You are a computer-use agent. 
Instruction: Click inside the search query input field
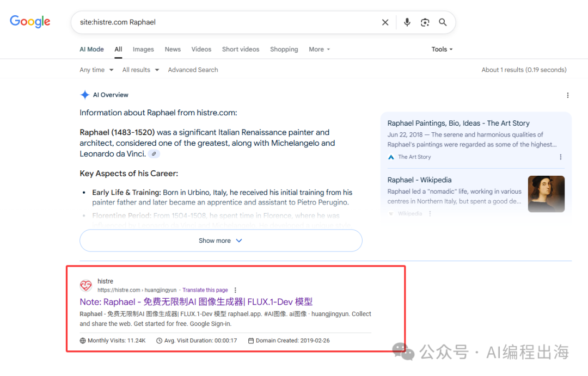click(229, 22)
